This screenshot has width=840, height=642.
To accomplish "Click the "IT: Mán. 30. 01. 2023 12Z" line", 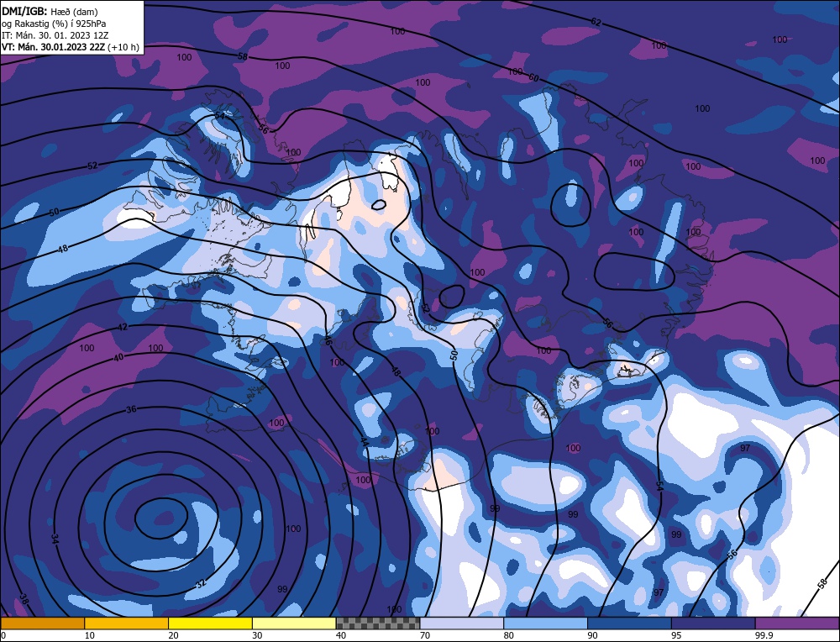I will pyautogui.click(x=55, y=35).
